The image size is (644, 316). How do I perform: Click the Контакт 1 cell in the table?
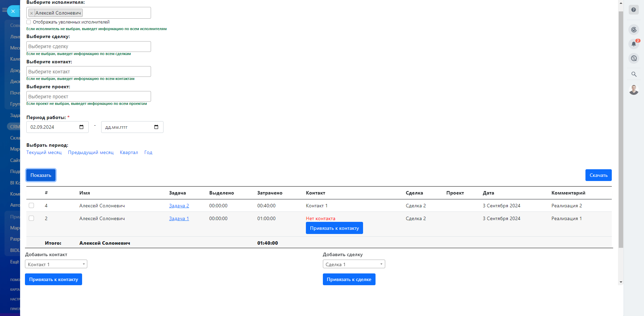pos(317,206)
